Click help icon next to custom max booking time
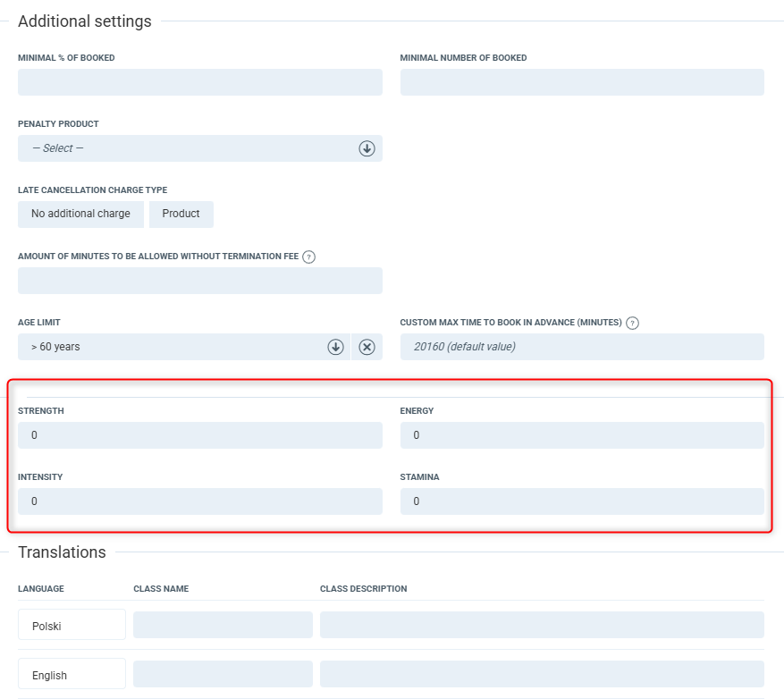784x699 pixels. [632, 323]
